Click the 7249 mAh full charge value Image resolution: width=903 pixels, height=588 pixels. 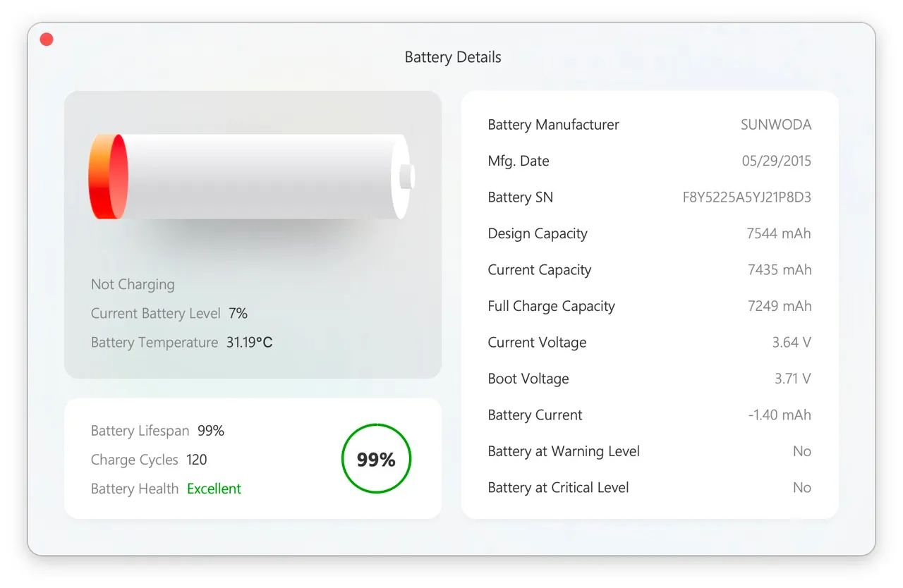pos(780,306)
